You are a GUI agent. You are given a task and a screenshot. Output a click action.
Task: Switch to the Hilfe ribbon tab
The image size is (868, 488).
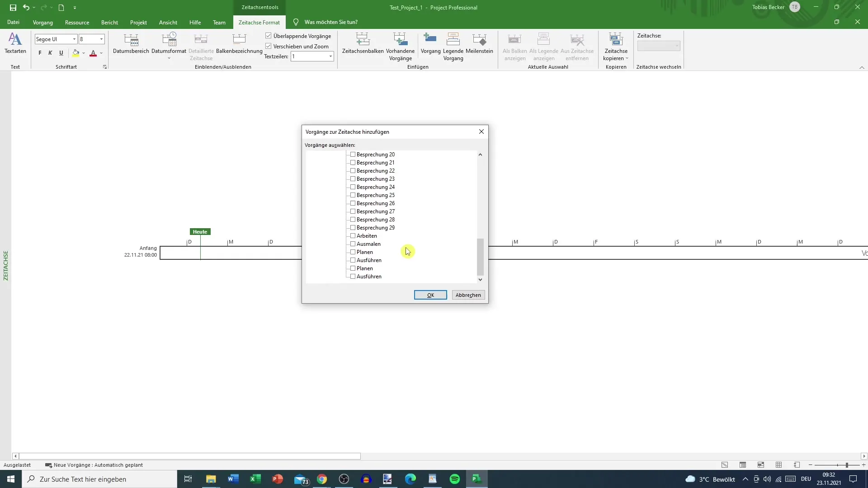[195, 22]
